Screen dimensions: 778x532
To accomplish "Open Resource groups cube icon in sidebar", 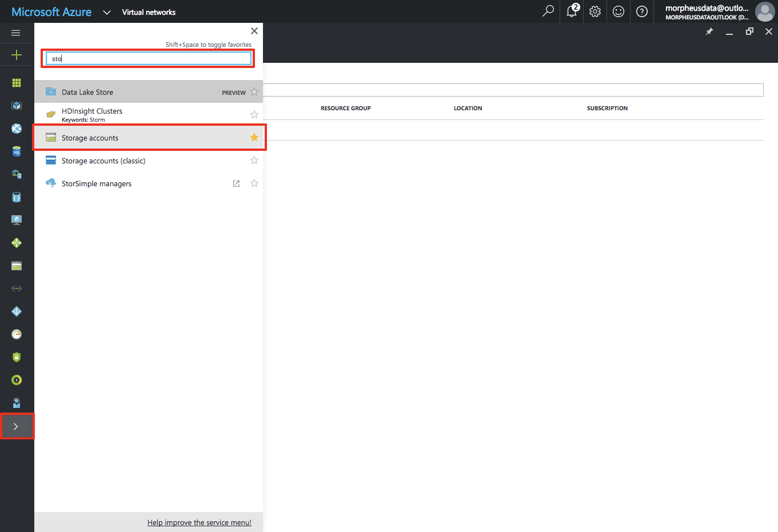I will 17,106.
